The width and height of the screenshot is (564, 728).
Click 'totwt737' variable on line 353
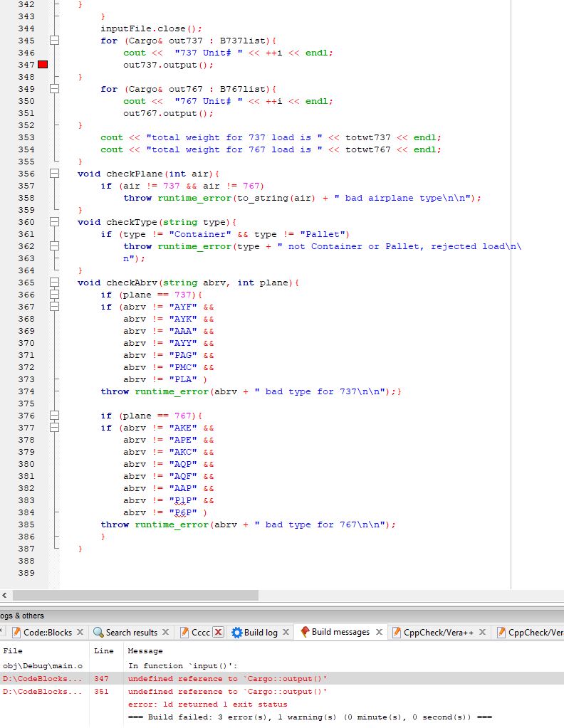click(x=368, y=137)
